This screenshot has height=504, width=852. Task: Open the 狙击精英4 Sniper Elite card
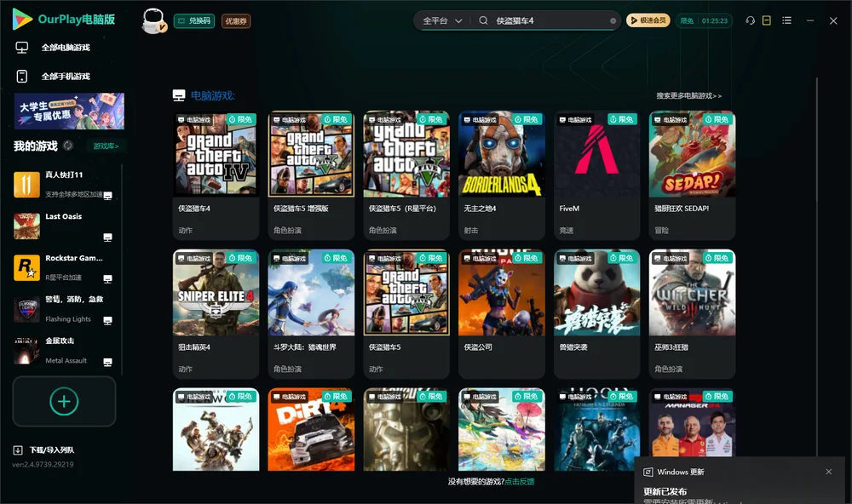click(216, 314)
